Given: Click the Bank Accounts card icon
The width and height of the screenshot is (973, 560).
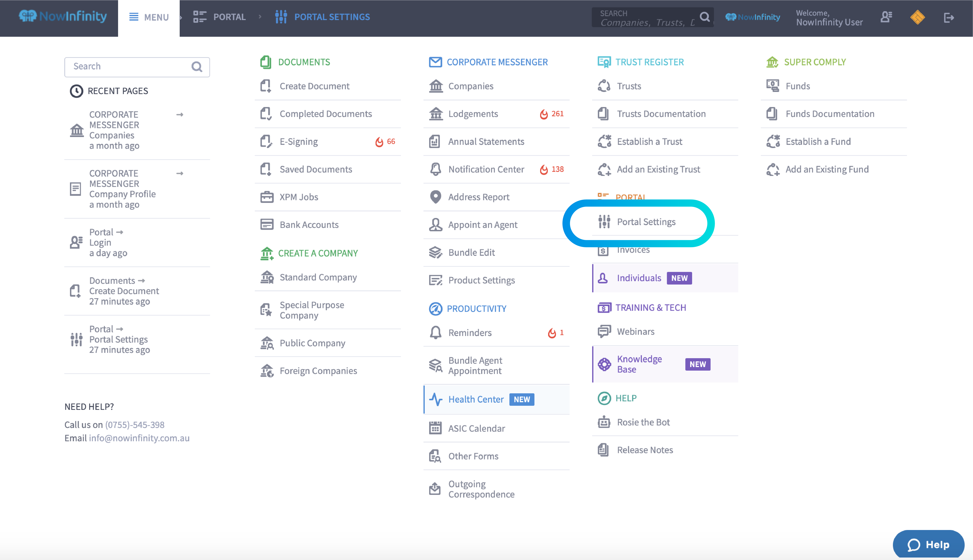Looking at the screenshot, I should coord(267,225).
